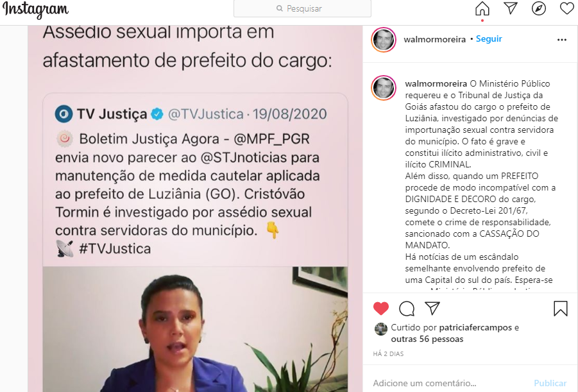Open direct messages paper plane icon
This screenshot has width=578, height=392.
point(511,8)
